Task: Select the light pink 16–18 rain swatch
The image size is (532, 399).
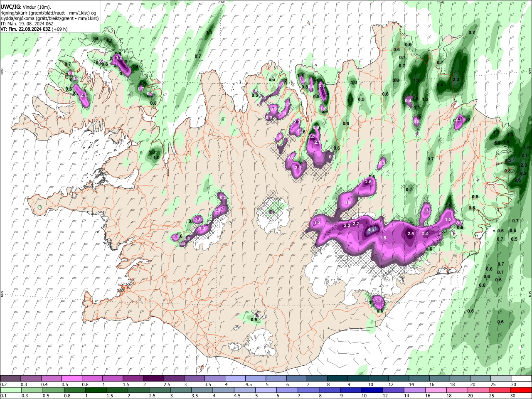Action: click(436, 390)
